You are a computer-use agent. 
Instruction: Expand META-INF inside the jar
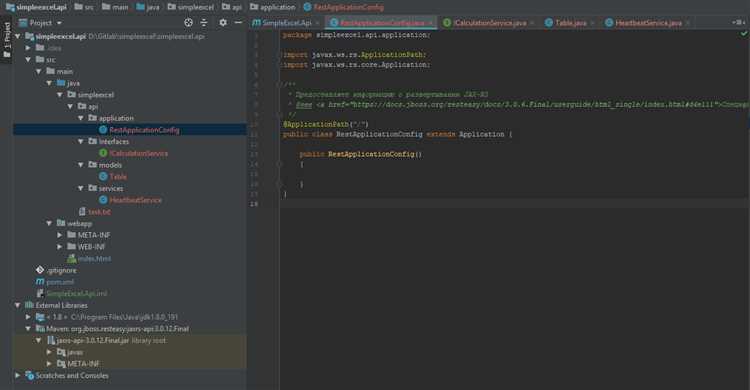49,364
